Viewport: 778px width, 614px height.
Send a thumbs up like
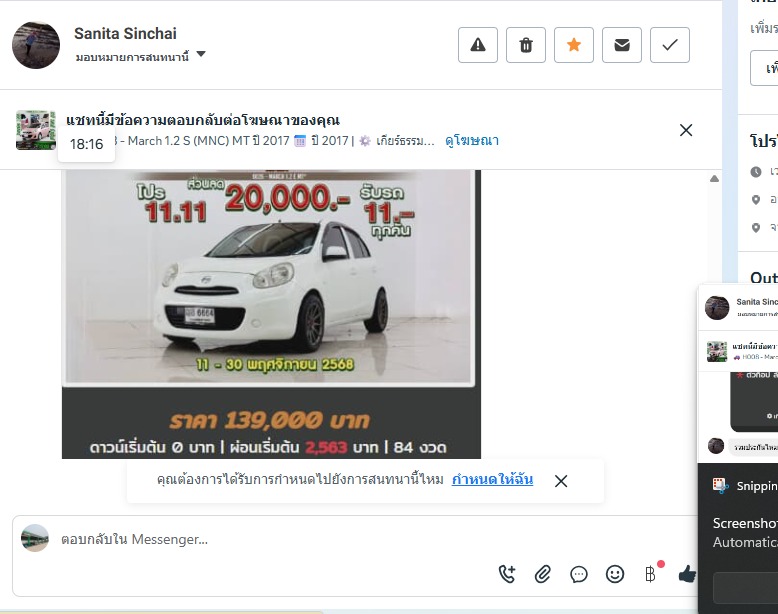coord(687,574)
